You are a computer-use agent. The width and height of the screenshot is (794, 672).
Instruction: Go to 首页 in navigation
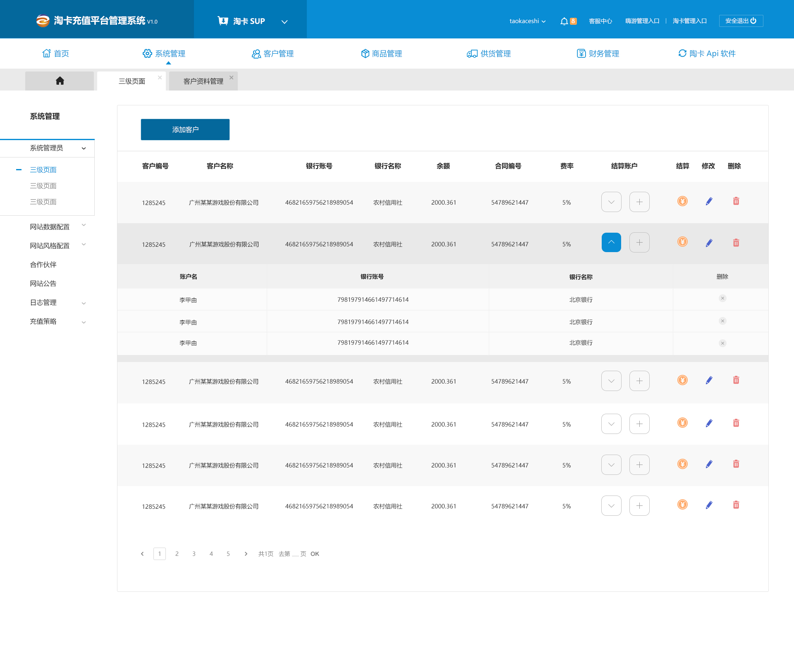(x=56, y=54)
